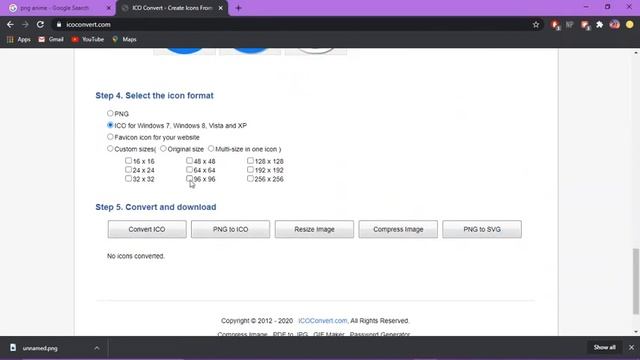Enable the 96 x 96 size checkbox
The image size is (640, 360).
tap(189, 178)
